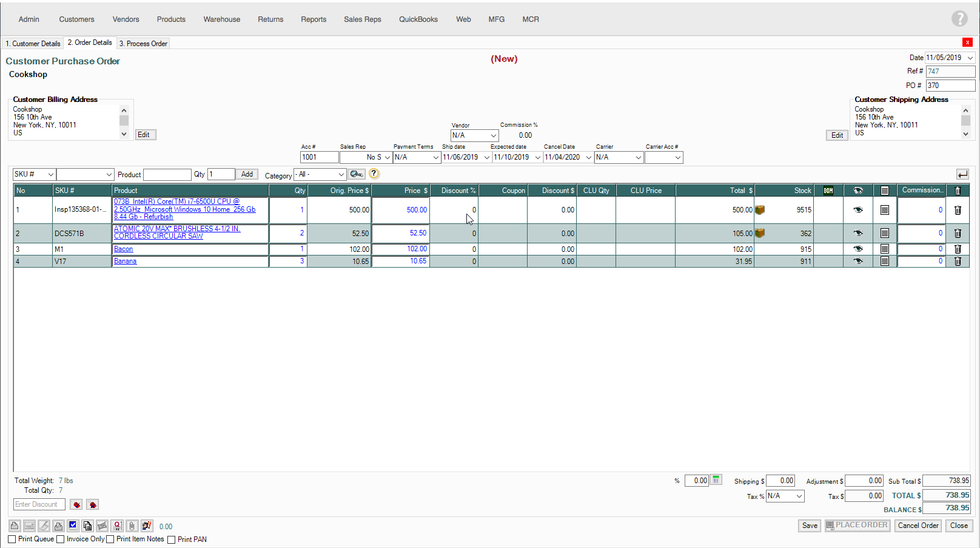Enable the Print Queue checkbox
This screenshot has width=980, height=548.
pos(12,540)
